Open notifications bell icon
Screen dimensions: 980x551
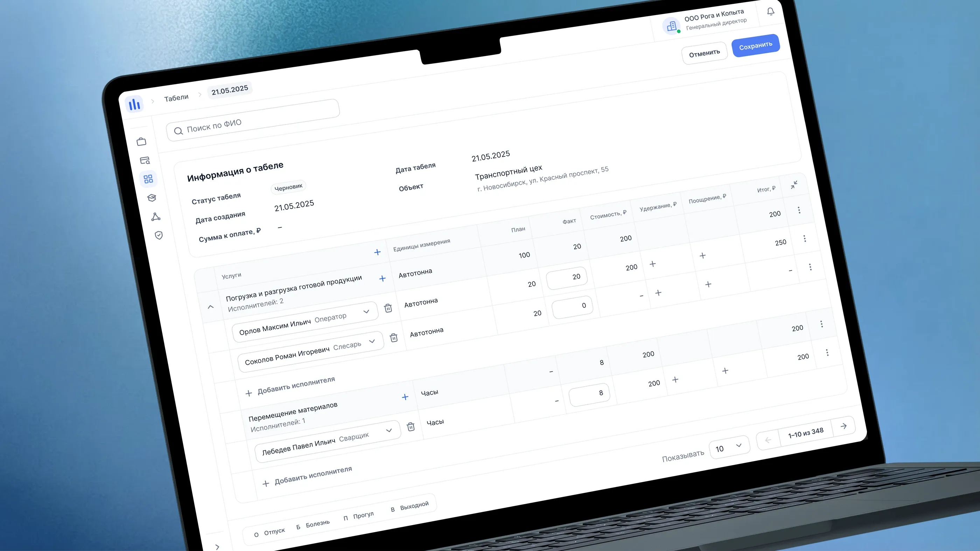point(770,12)
